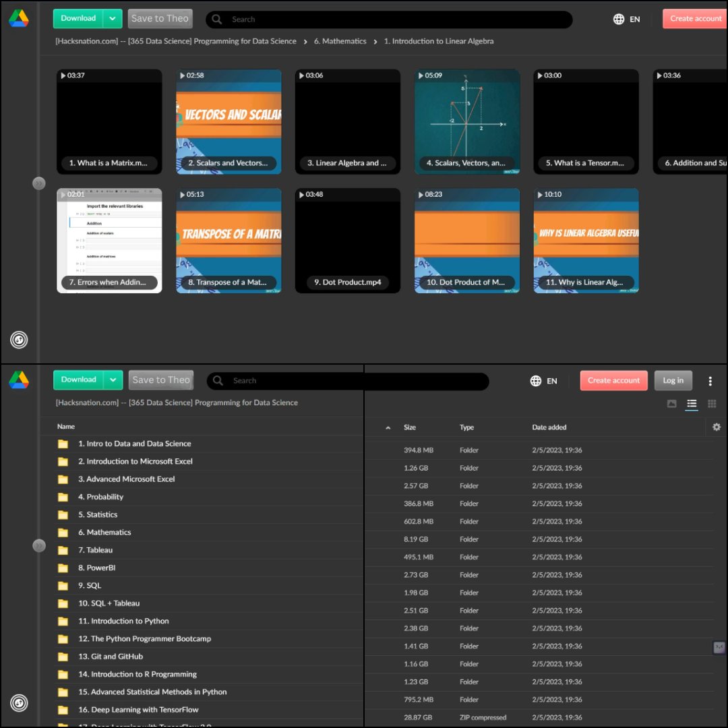Click Save to Theo in the bottom panel
Viewport: 728px width, 728px height.
point(160,380)
